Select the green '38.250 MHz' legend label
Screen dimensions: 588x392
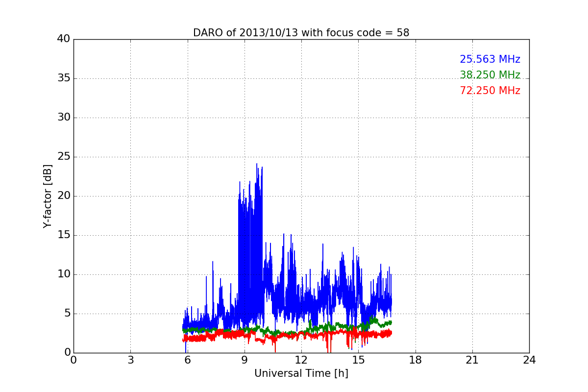click(x=490, y=75)
